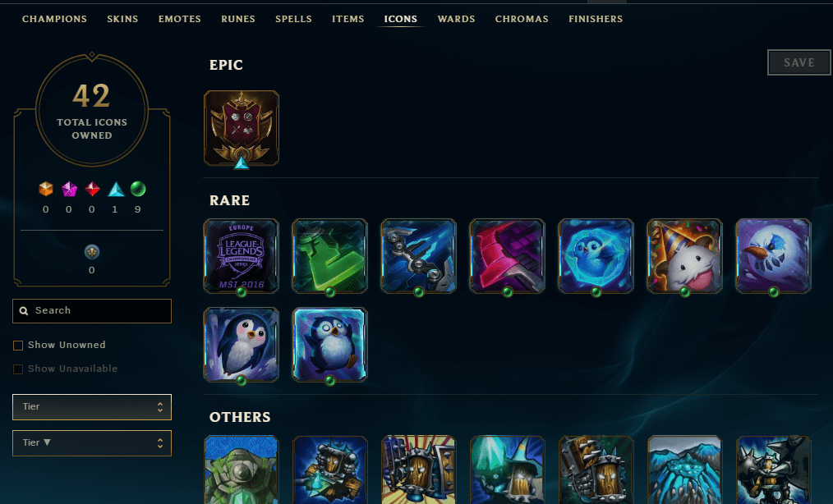
Task: Click the Save button
Action: point(799,62)
